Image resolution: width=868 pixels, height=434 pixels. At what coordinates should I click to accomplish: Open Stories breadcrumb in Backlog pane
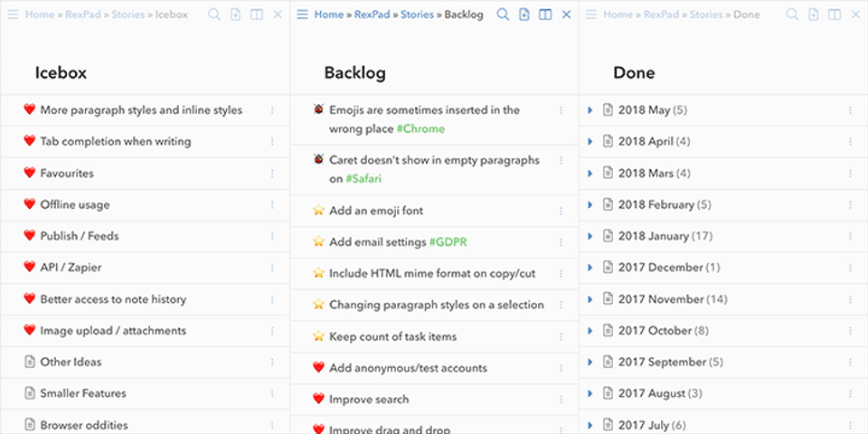click(x=417, y=14)
